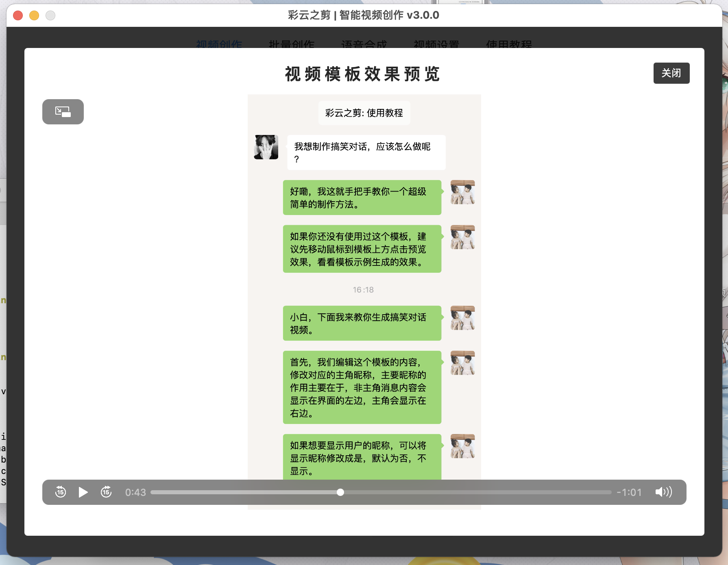
Task: Minimize the window with the yellow button
Action: pyautogui.click(x=34, y=15)
